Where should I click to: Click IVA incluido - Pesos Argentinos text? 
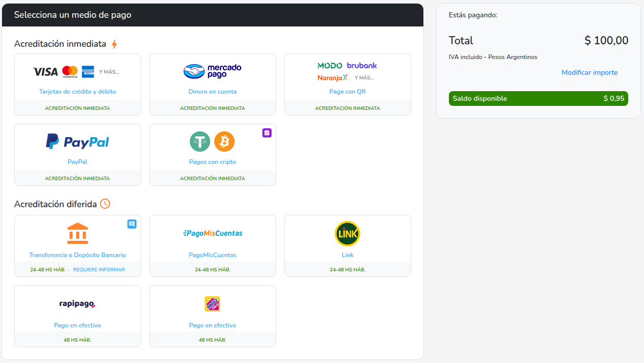tap(493, 57)
